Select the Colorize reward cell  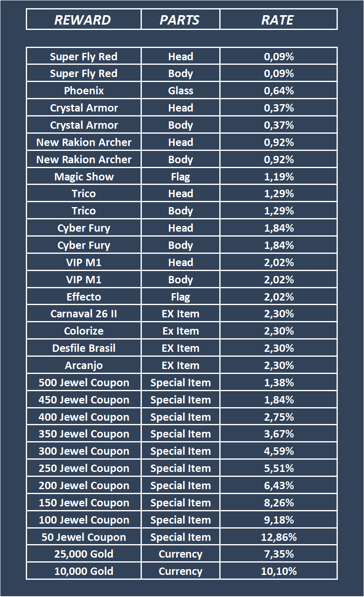click(x=84, y=331)
